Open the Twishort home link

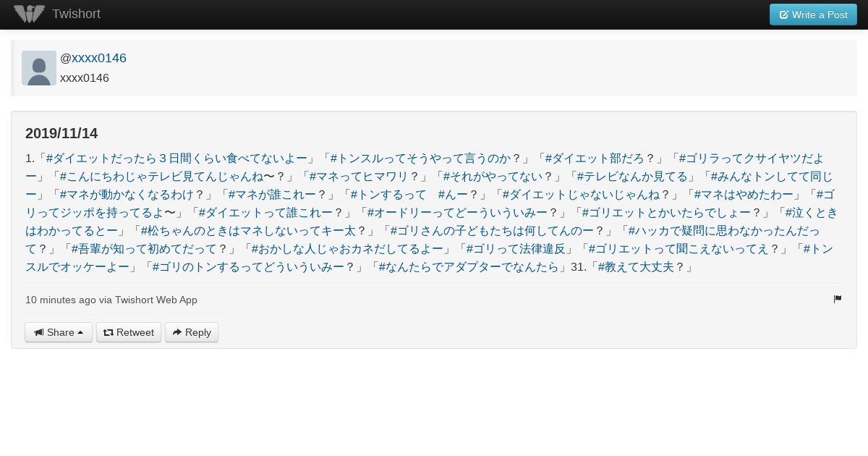(76, 14)
